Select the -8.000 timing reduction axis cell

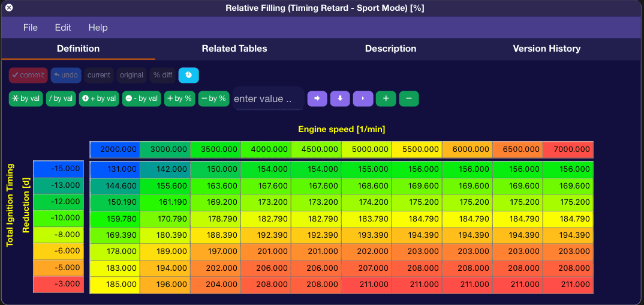pos(58,235)
